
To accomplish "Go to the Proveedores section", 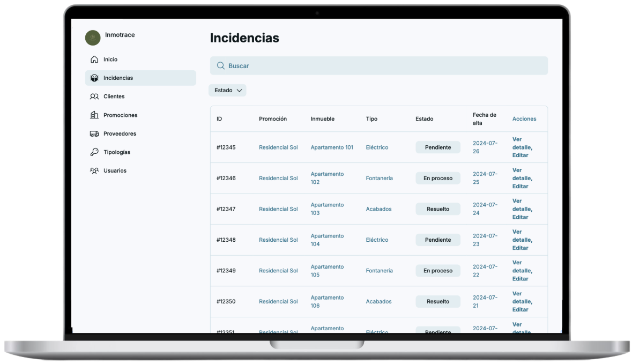I will [120, 134].
